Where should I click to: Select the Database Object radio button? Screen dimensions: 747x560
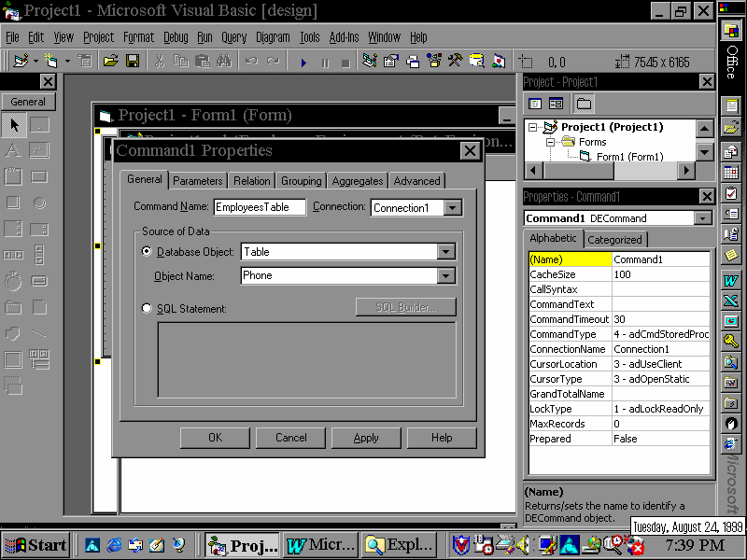pyautogui.click(x=147, y=252)
